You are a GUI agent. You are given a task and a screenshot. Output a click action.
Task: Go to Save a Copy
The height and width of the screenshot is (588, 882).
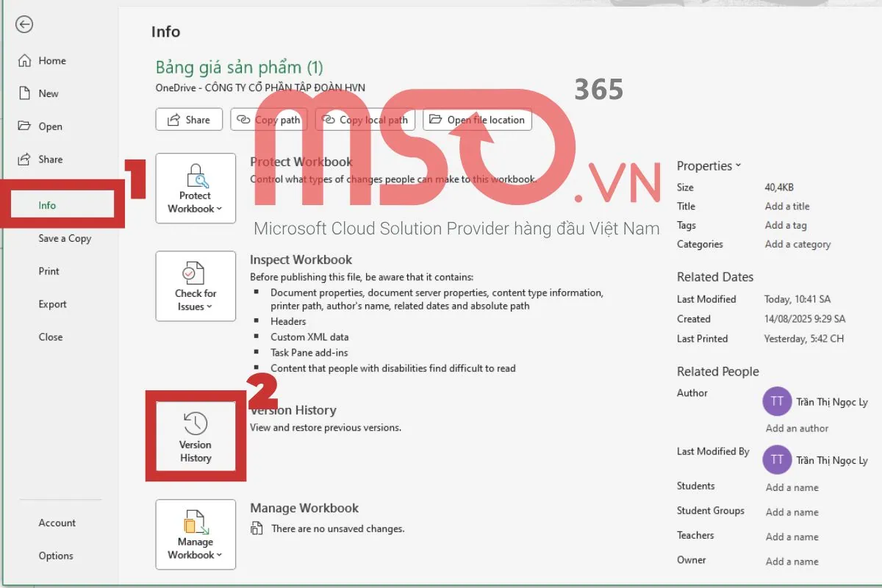click(65, 238)
